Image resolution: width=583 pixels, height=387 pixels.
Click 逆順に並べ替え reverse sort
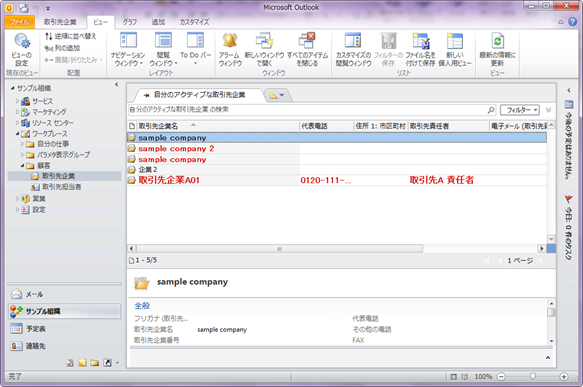pos(71,36)
